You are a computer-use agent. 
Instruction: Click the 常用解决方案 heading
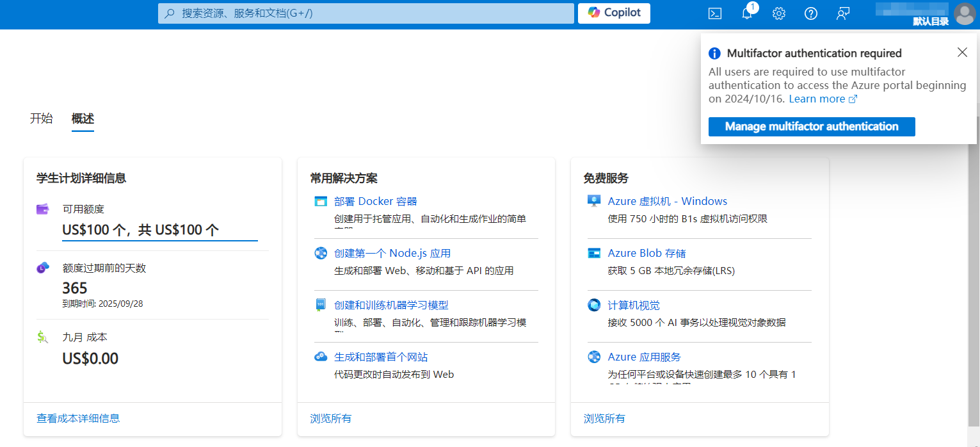pos(344,178)
